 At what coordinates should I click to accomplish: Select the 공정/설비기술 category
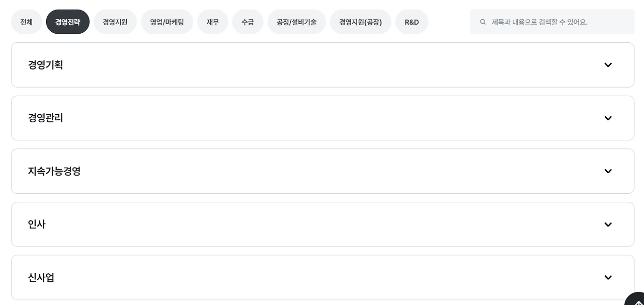pos(296,22)
